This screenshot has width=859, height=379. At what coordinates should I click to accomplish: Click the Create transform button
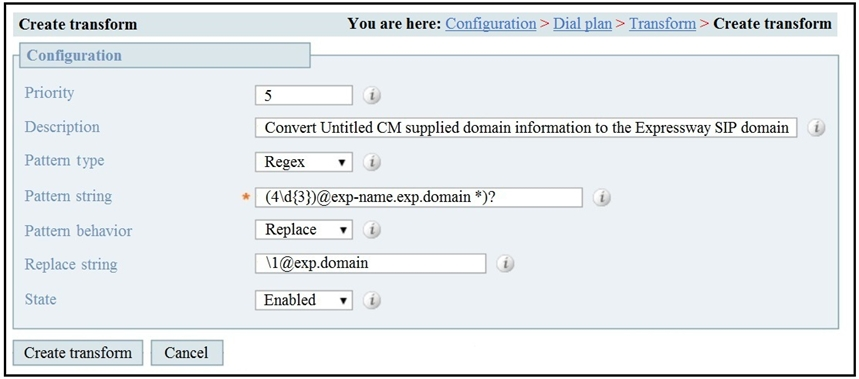(78, 353)
